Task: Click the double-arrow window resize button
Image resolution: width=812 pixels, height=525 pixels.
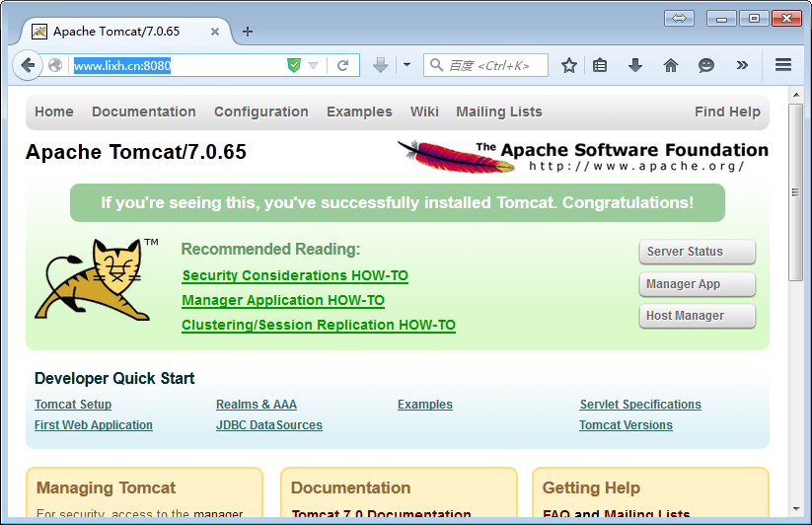Action: [679, 19]
